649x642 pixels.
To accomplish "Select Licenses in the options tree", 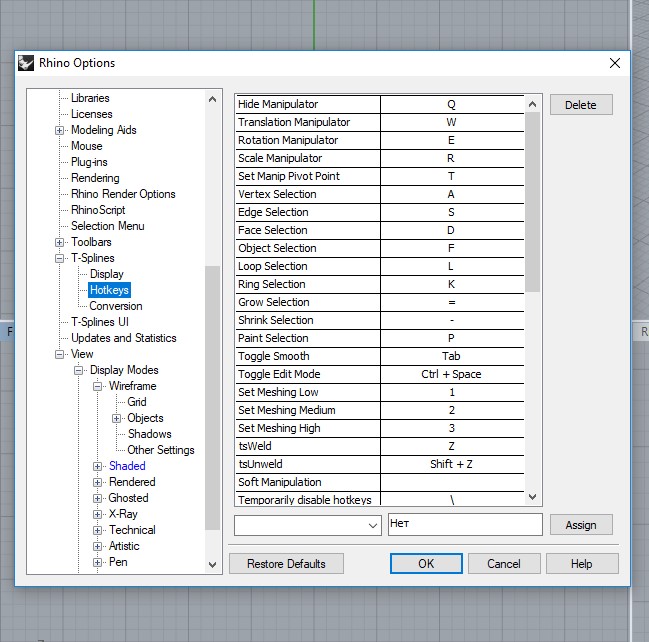I will tap(91, 114).
